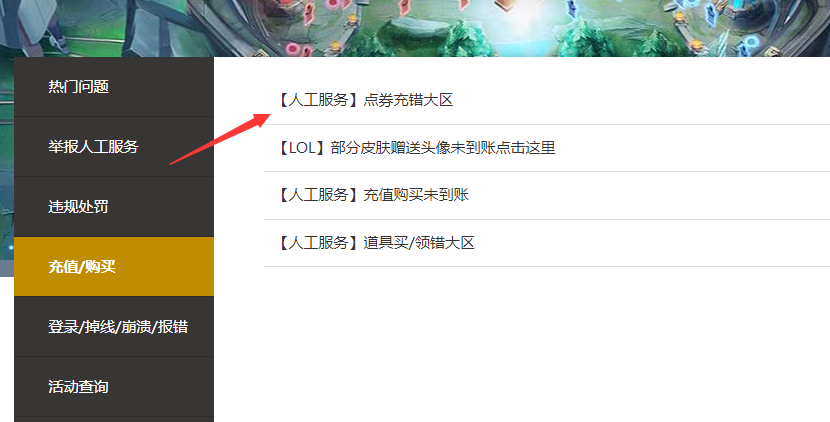The height and width of the screenshot is (422, 830).
Task: Switch to the 活动查询 category
Action: (114, 387)
